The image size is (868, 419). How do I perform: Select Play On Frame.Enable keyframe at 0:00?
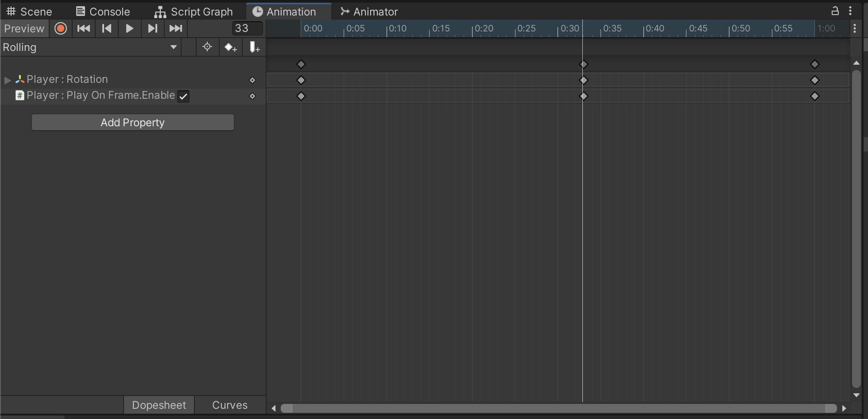point(301,96)
